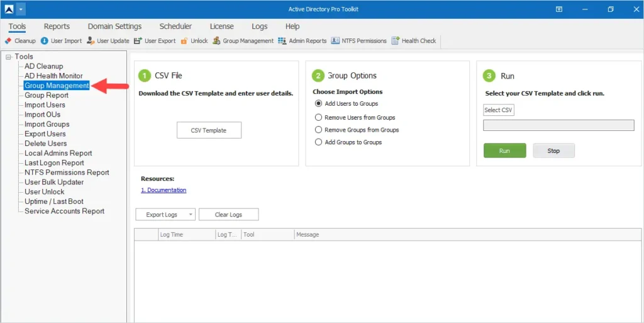
Task: Select Import OUs tree item
Action: [42, 115]
